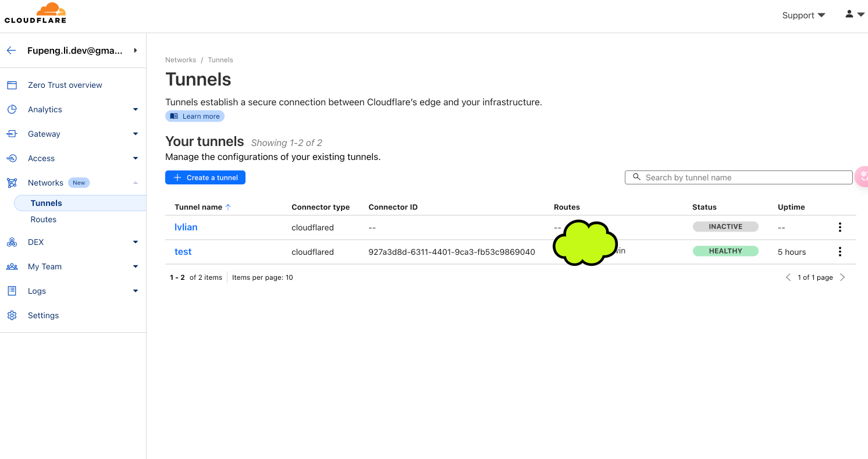
Task: Expand the Analytics menu arrow
Action: 136,109
